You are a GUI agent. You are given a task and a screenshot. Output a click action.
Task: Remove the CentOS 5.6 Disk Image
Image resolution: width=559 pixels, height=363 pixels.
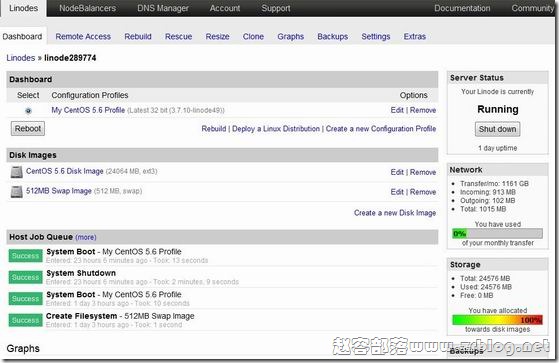click(423, 172)
